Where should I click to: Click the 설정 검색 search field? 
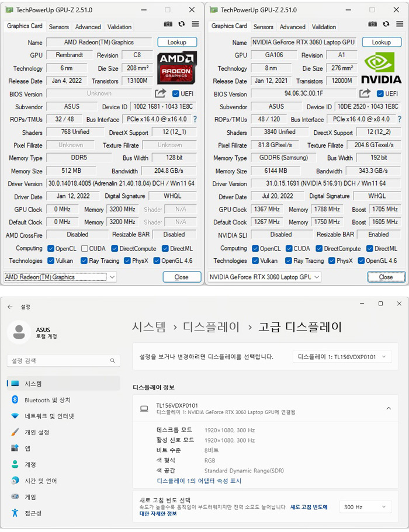click(x=64, y=360)
